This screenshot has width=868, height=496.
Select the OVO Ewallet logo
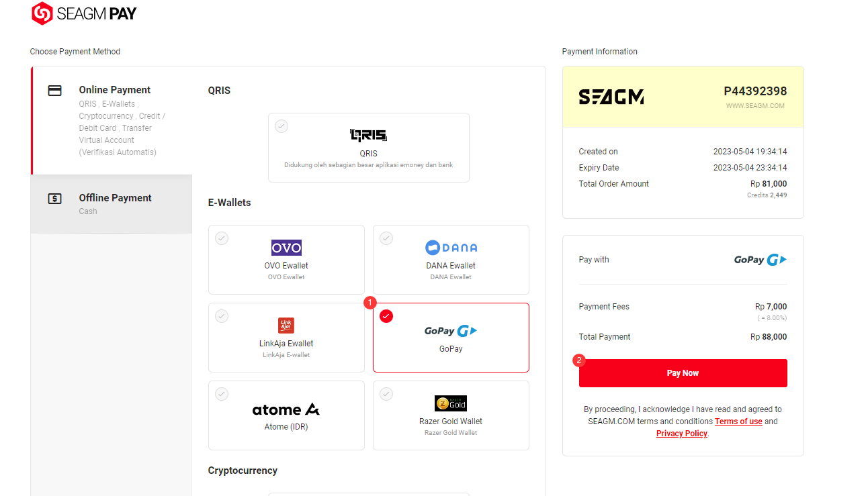tap(286, 248)
